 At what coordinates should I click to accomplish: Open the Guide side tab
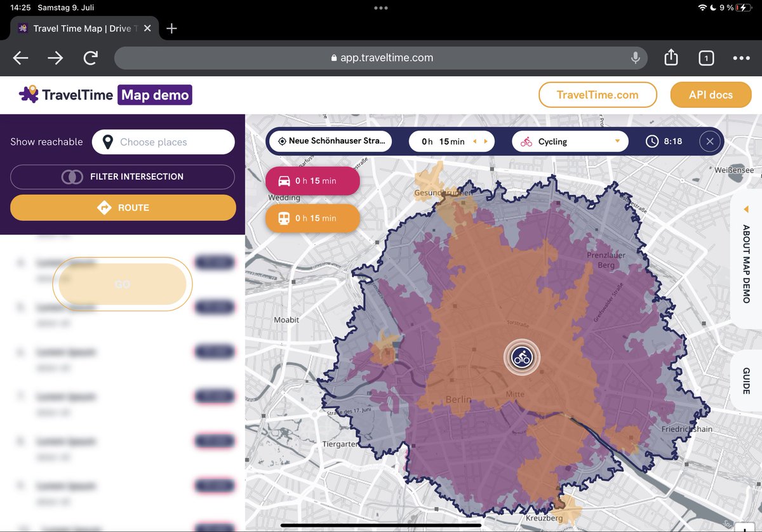(x=746, y=381)
